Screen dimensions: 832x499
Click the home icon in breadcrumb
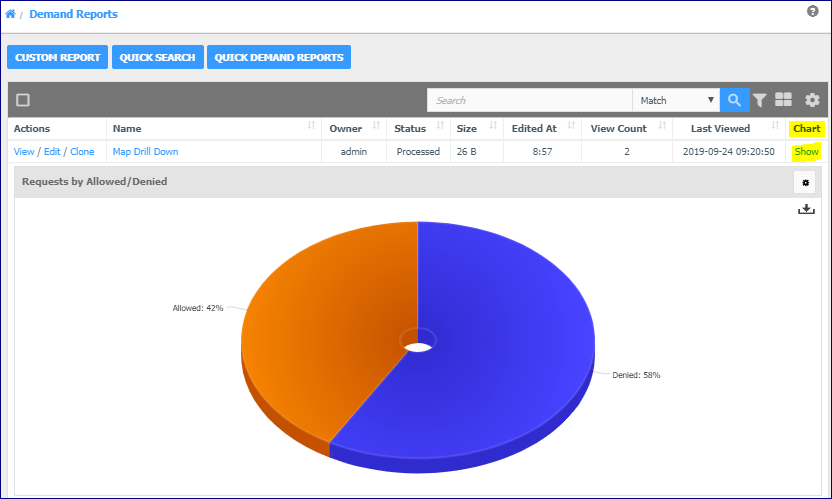point(10,14)
